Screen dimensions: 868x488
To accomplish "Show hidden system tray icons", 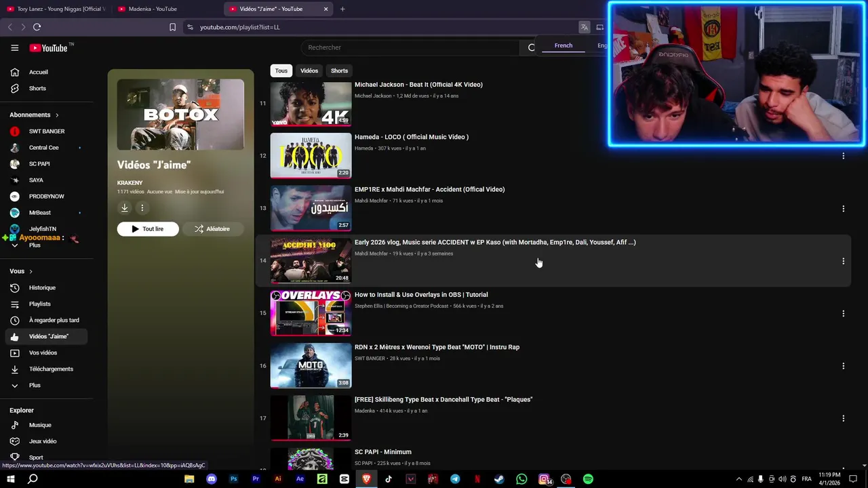I will [x=739, y=479].
